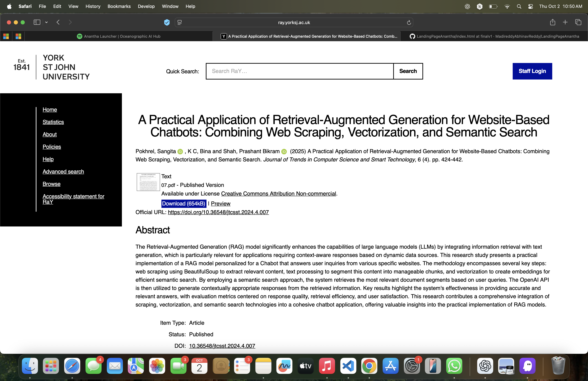Click the Staff Login button

pos(532,71)
